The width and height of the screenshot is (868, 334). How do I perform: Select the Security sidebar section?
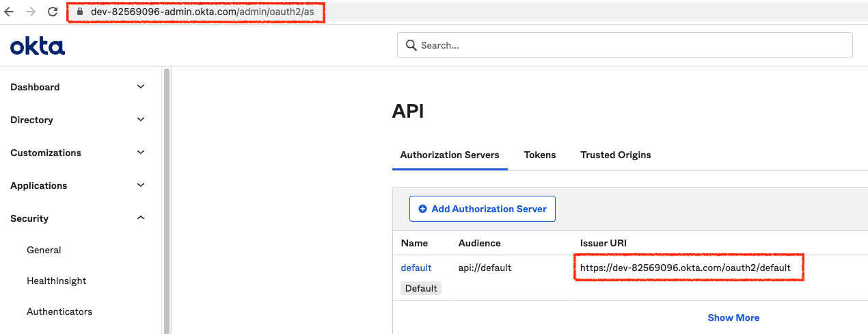(x=29, y=218)
